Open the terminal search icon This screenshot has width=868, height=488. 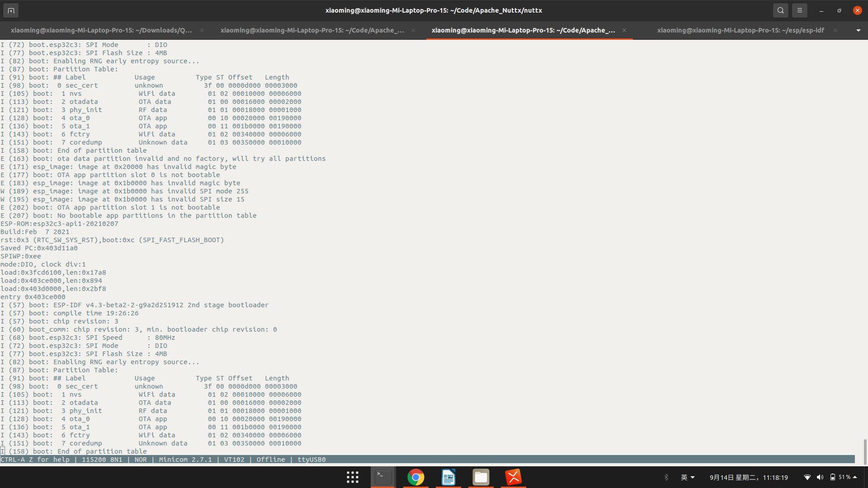point(780,10)
